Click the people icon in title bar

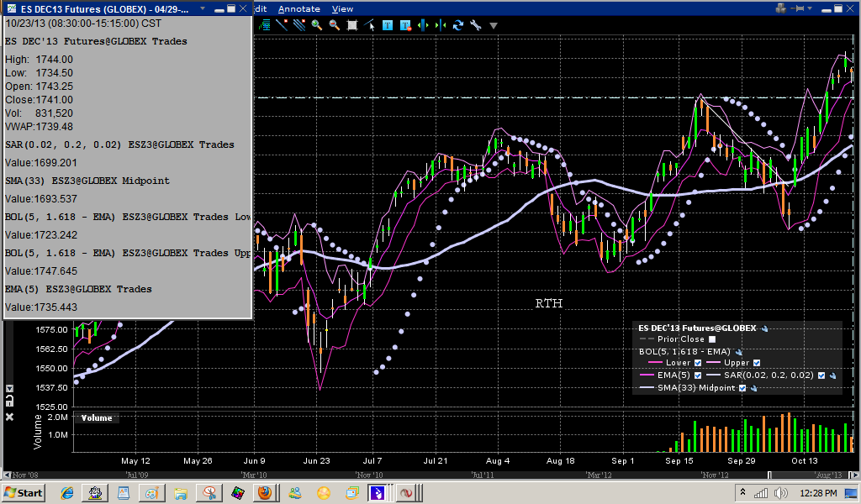pos(781,8)
